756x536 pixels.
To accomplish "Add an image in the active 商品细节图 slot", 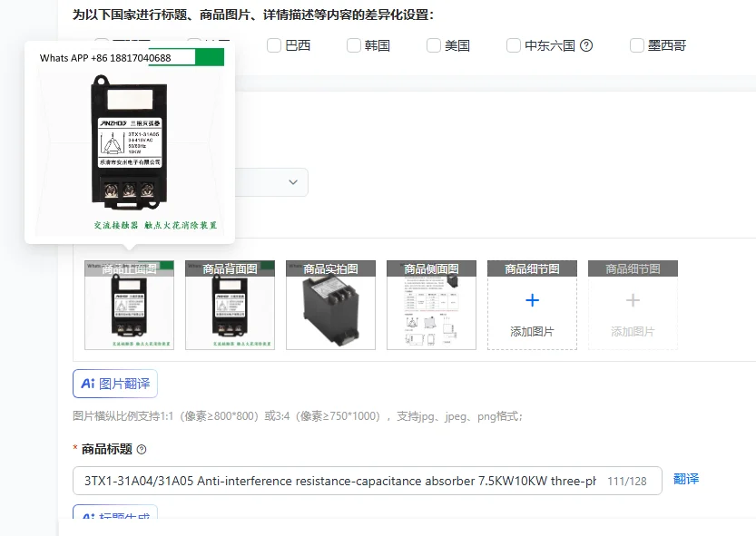I will [x=532, y=305].
